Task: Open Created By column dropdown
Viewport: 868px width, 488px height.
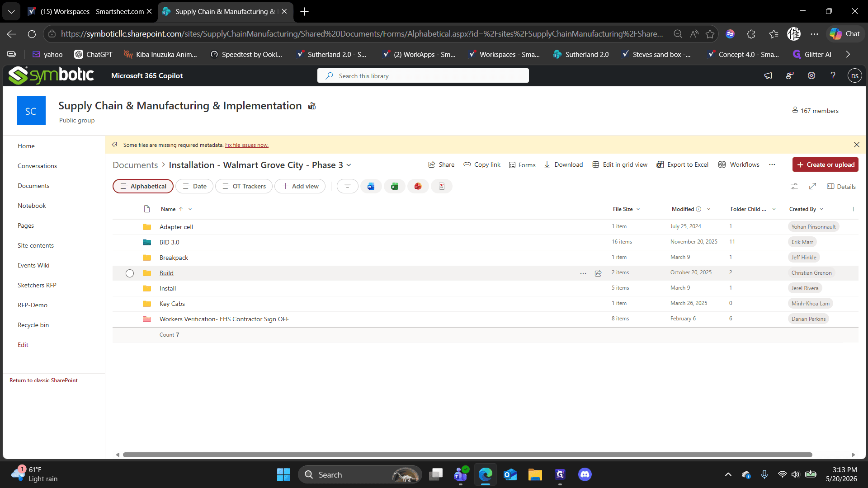Action: tap(821, 209)
